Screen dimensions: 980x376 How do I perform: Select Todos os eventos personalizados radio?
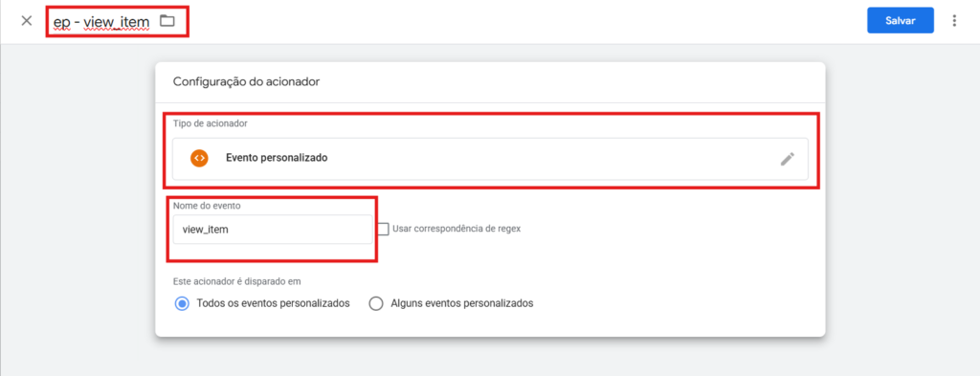(182, 304)
